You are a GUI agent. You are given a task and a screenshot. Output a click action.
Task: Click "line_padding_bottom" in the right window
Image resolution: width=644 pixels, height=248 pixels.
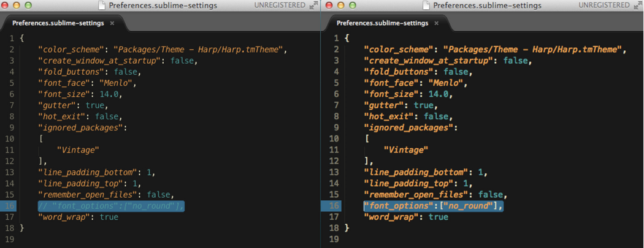416,172
